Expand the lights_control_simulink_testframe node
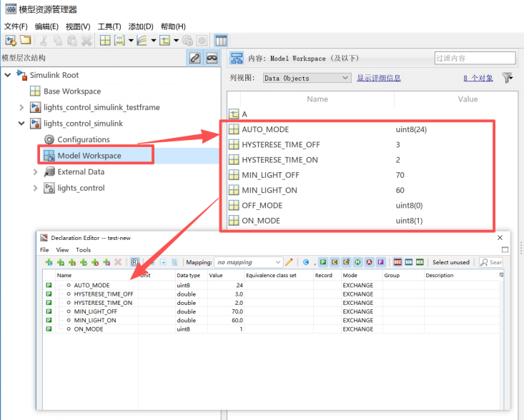 (21, 107)
